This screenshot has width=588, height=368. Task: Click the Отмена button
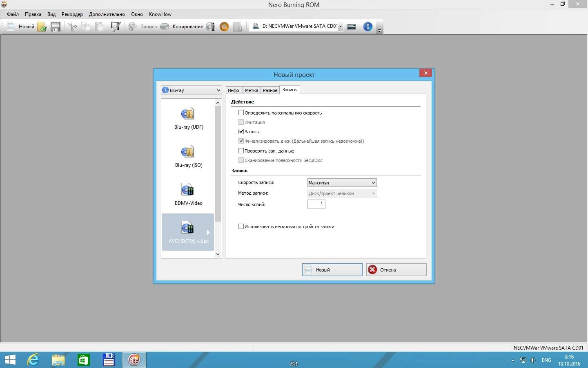[396, 269]
